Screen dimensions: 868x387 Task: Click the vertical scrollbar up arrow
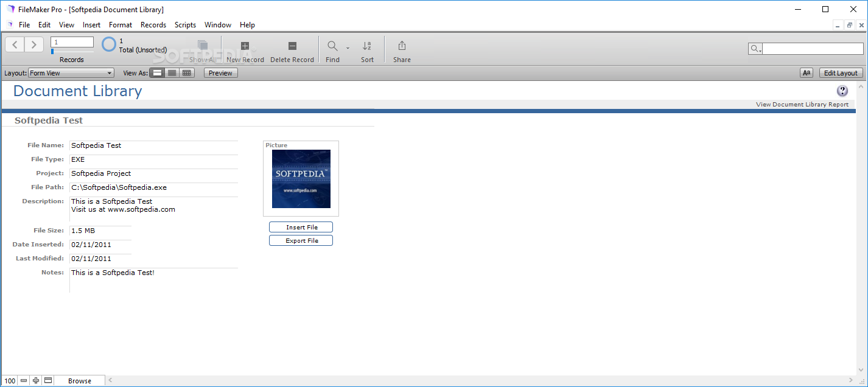861,87
